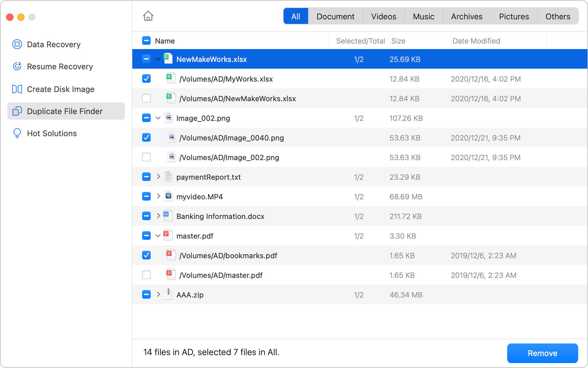This screenshot has width=588, height=368.
Task: Go to the home screen icon
Action: [148, 16]
